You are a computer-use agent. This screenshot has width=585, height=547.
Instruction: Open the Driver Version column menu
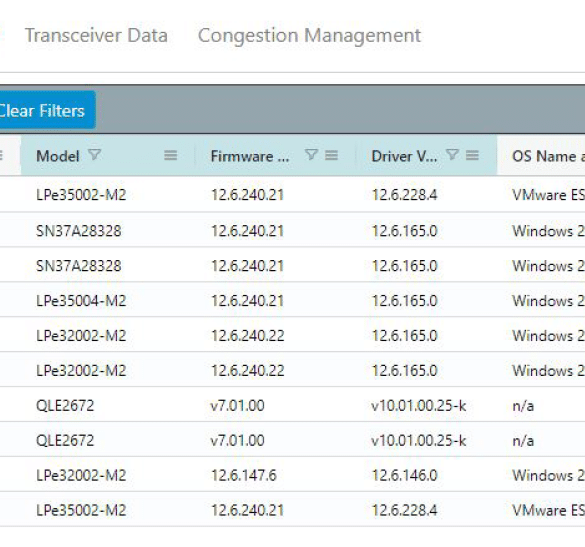pos(472,155)
